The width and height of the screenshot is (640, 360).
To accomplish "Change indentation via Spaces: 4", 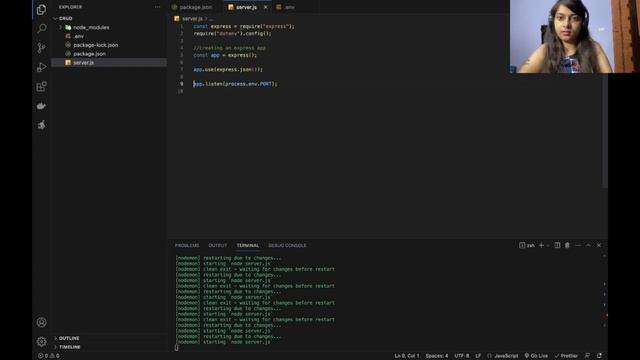I will click(437, 356).
